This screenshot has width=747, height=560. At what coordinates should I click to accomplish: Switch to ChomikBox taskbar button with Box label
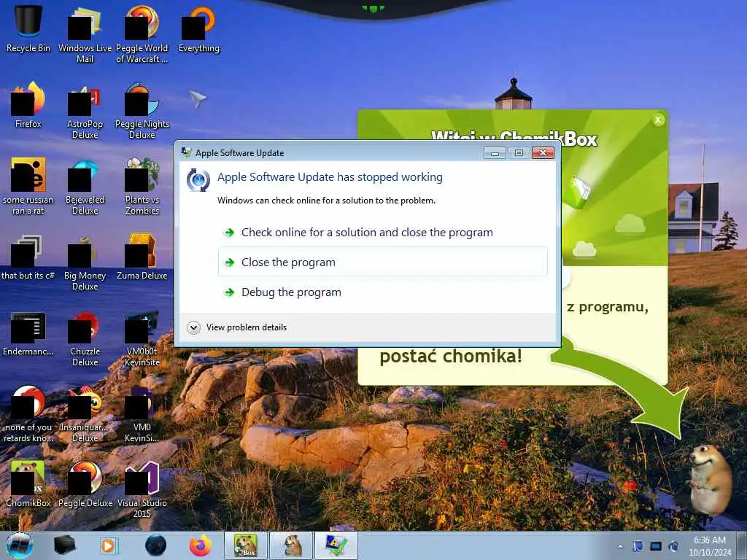[245, 545]
